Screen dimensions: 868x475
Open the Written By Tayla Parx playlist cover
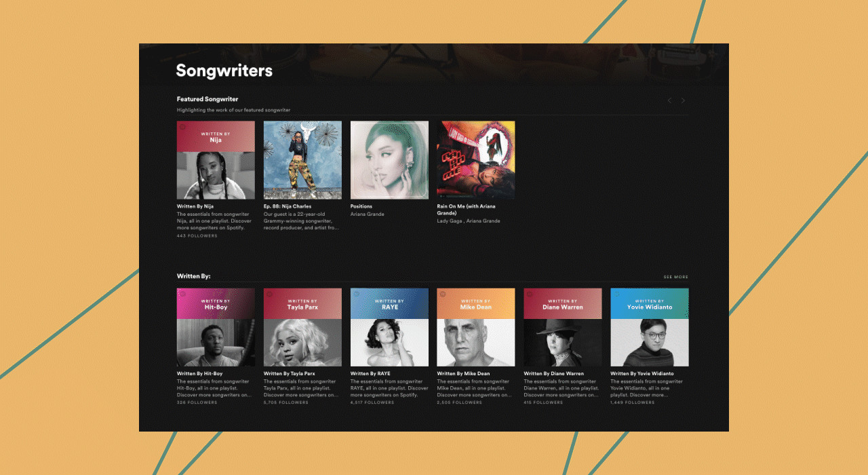point(302,327)
